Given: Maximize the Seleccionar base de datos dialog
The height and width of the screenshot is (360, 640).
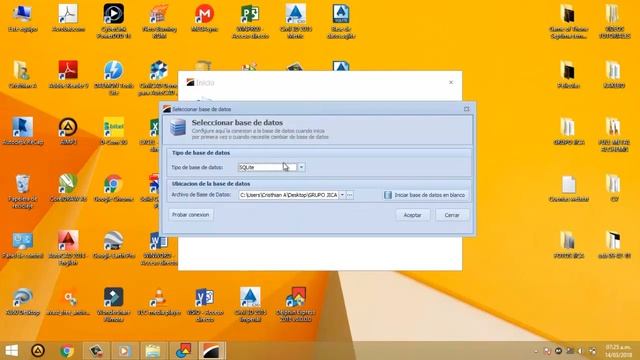Looking at the screenshot, I should click(x=467, y=109).
